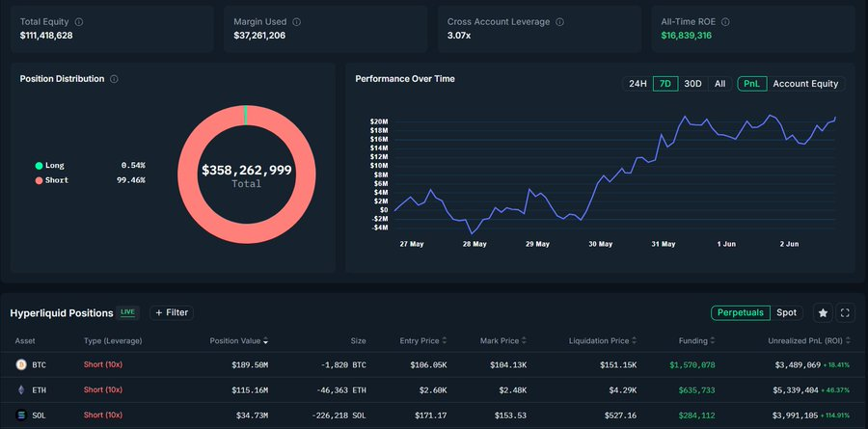Click the Position Distribution info icon

114,79
